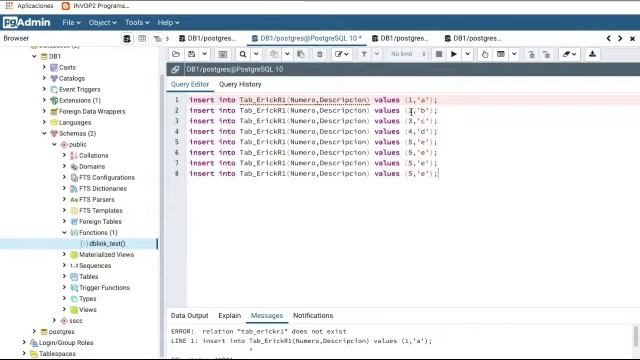Viewport: 640px width, 360px height.
Task: Collapse the Functions (1) node
Action: click(64, 232)
